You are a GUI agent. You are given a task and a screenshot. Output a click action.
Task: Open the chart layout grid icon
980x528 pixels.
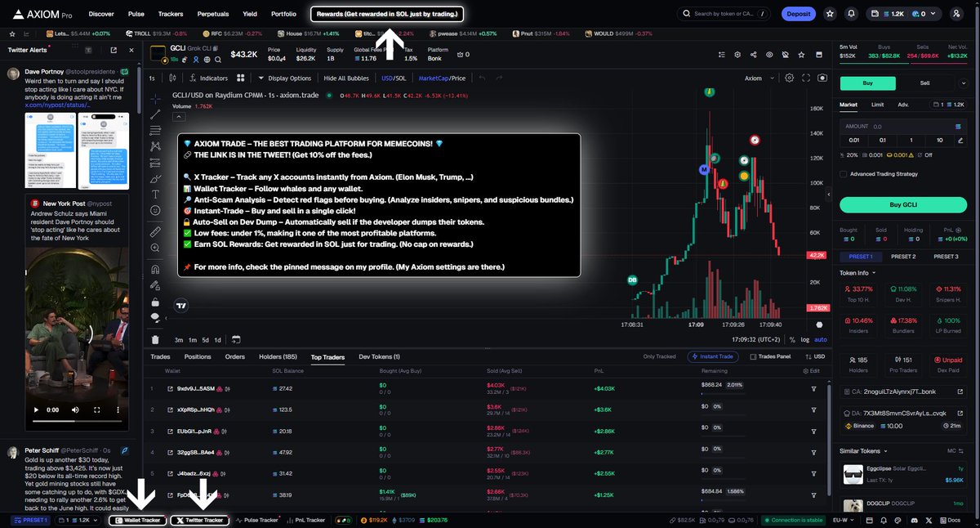click(x=241, y=78)
